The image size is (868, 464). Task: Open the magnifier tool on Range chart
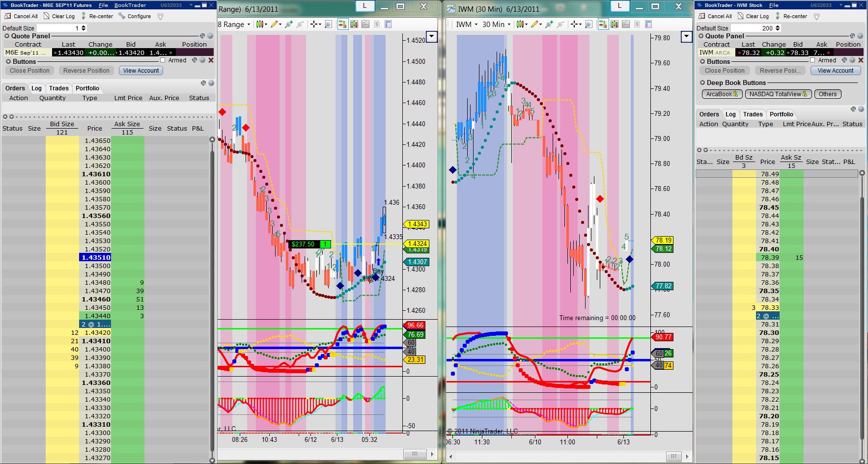tap(329, 24)
